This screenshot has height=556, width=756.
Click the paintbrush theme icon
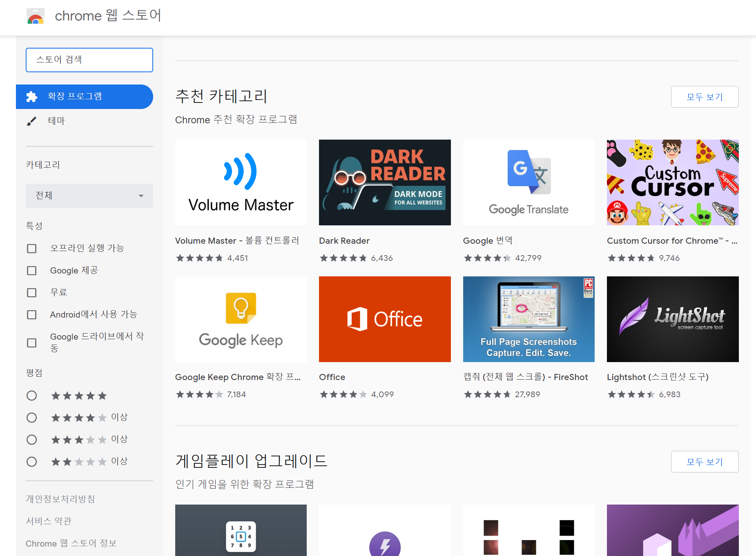(31, 121)
